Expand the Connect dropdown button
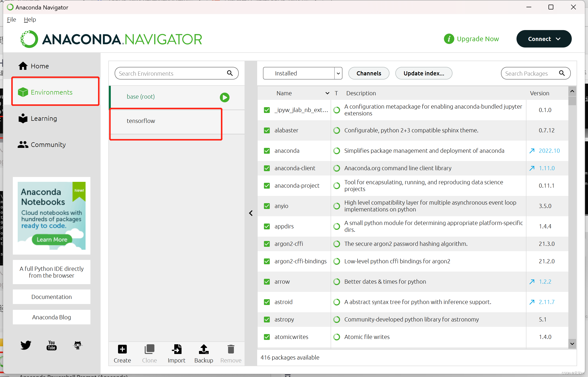 pyautogui.click(x=544, y=39)
